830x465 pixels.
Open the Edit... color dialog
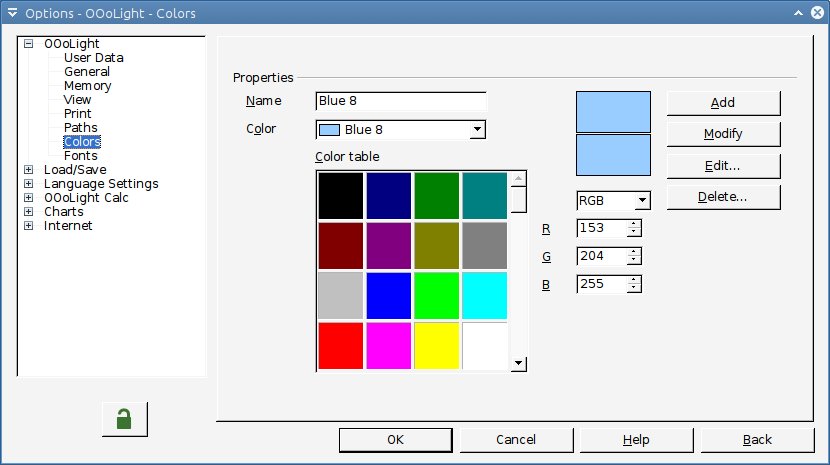click(723, 166)
